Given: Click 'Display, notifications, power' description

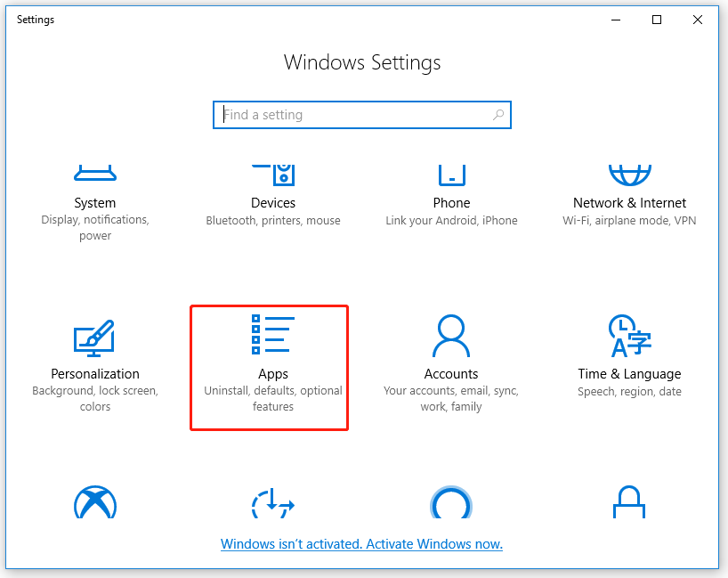Looking at the screenshot, I should tap(95, 228).
